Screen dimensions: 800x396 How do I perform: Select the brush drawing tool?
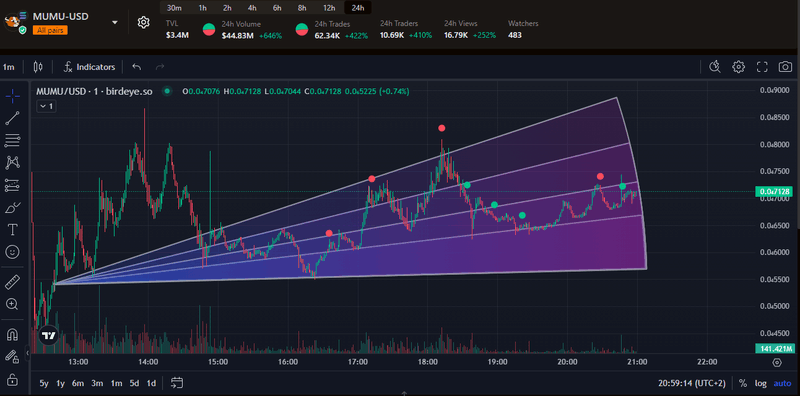pos(12,208)
